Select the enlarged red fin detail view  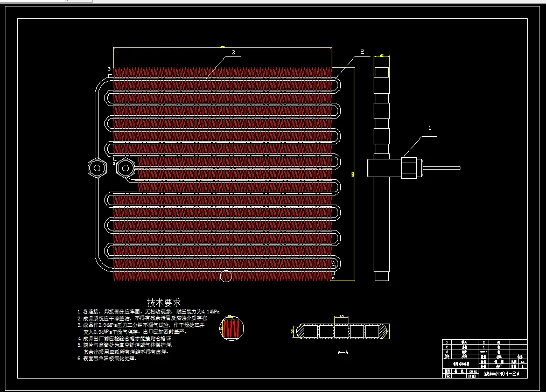coord(232,328)
